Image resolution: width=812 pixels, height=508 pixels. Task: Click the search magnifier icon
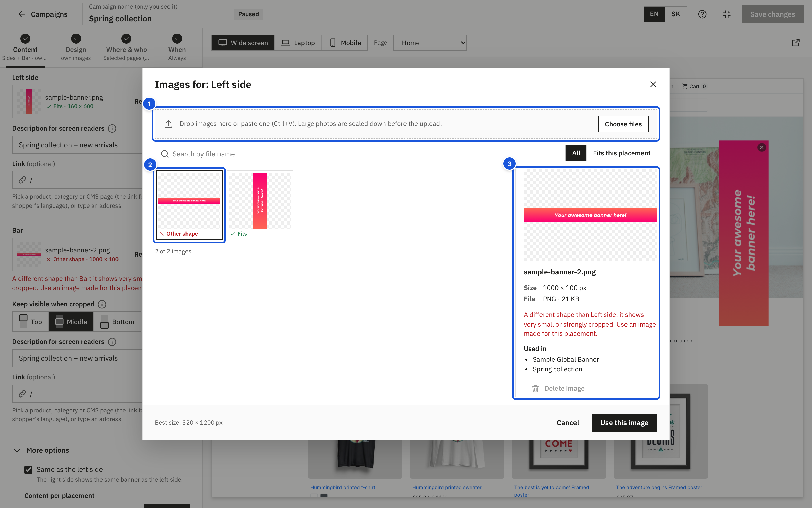point(165,154)
